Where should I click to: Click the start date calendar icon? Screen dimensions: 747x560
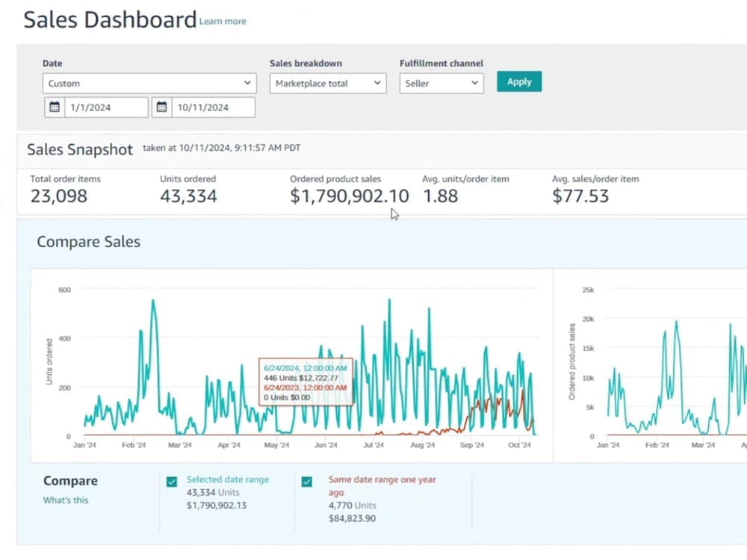click(54, 107)
